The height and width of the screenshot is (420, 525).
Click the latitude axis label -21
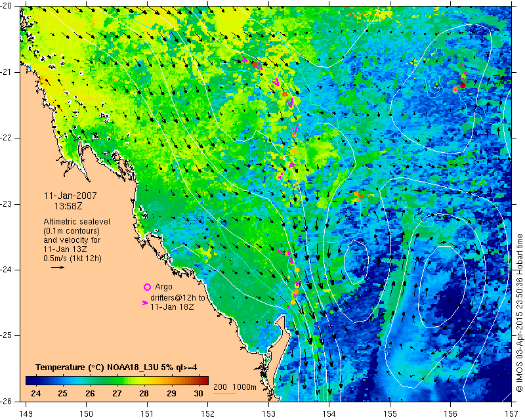click(7, 72)
